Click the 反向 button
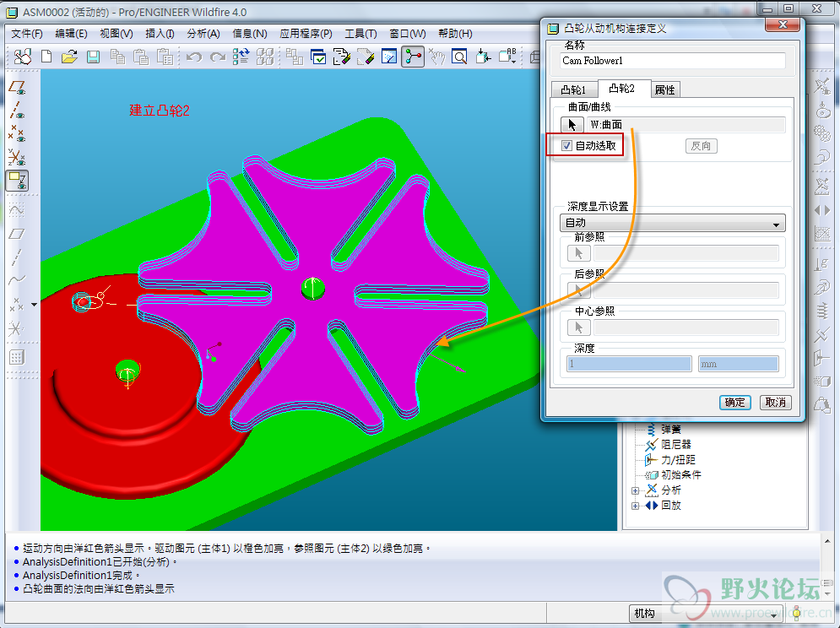Screen dimensions: 840x628 [x=701, y=146]
